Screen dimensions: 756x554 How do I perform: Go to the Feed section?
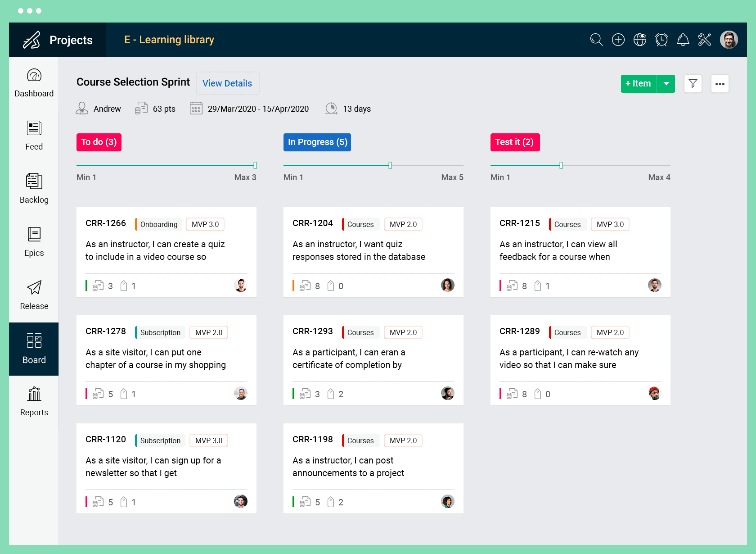pyautogui.click(x=34, y=135)
